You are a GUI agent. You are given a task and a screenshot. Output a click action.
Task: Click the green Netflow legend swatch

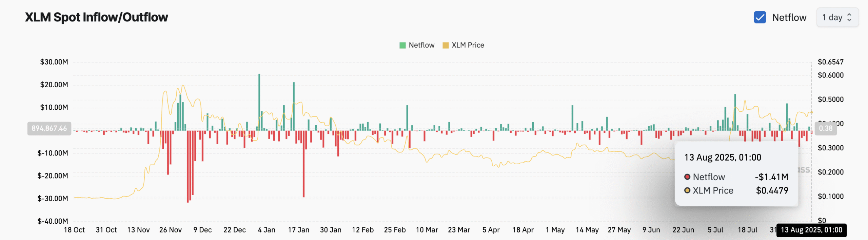(402, 45)
